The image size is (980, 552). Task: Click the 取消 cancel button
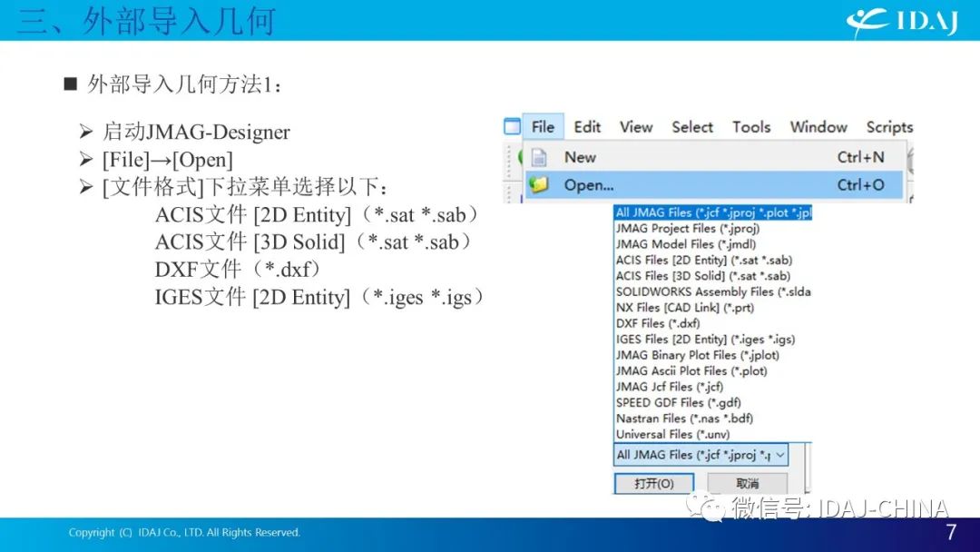pyautogui.click(x=747, y=483)
